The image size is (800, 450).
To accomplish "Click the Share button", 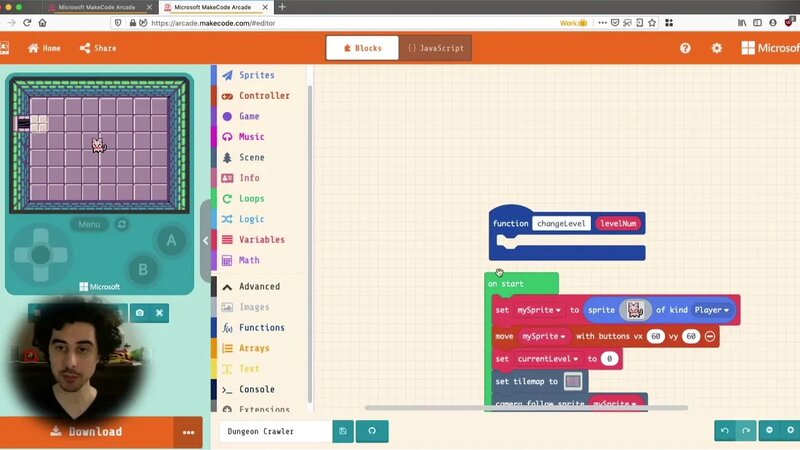I will point(98,48).
